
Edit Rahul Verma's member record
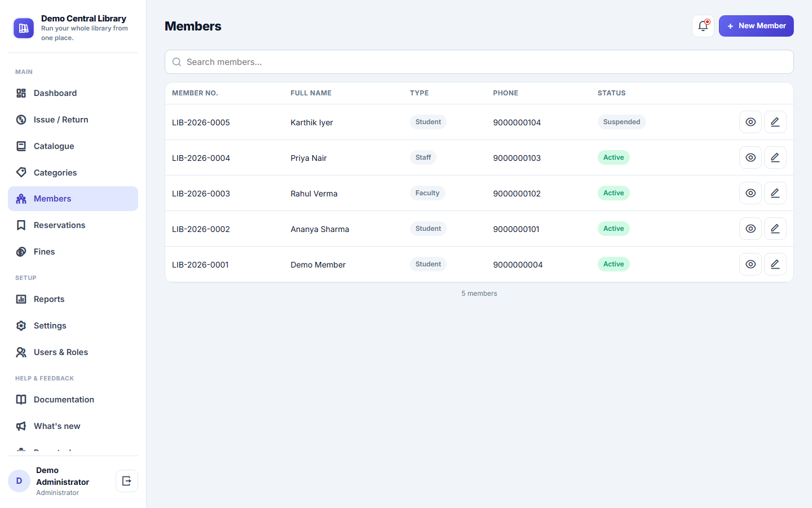click(775, 193)
